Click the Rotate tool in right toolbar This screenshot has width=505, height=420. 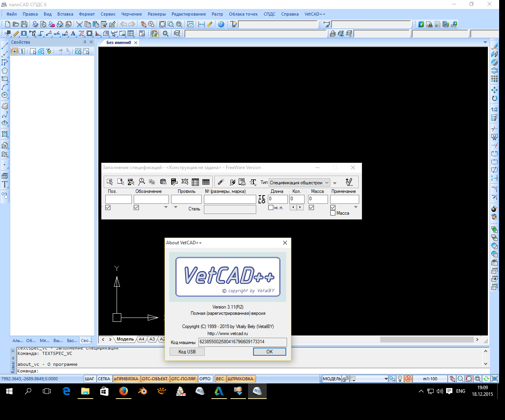coord(494,98)
